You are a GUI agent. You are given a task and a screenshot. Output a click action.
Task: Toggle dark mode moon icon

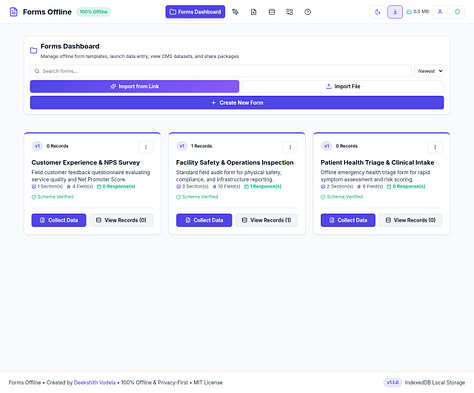coord(378,12)
